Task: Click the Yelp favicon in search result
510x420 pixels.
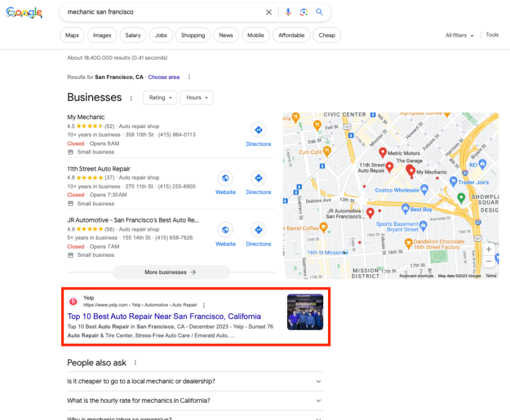Action: [74, 301]
